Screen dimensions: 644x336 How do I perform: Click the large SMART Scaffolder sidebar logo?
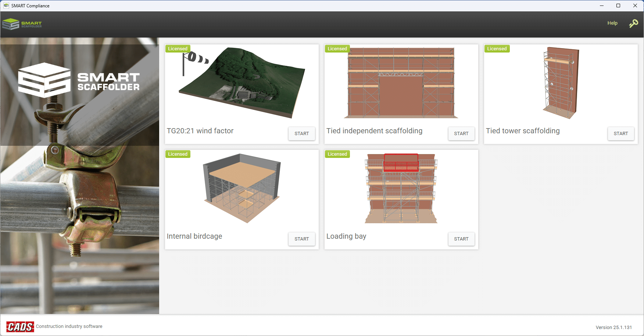79,80
